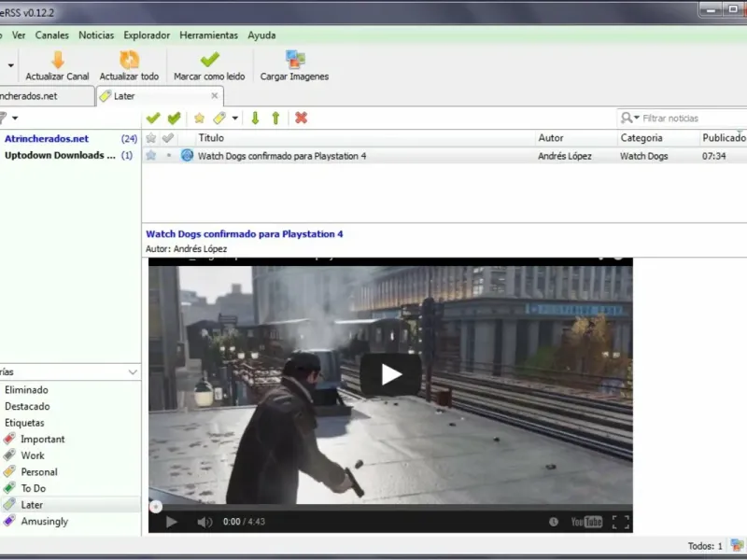Select the To Do label
747x560 pixels.
pos(33,488)
